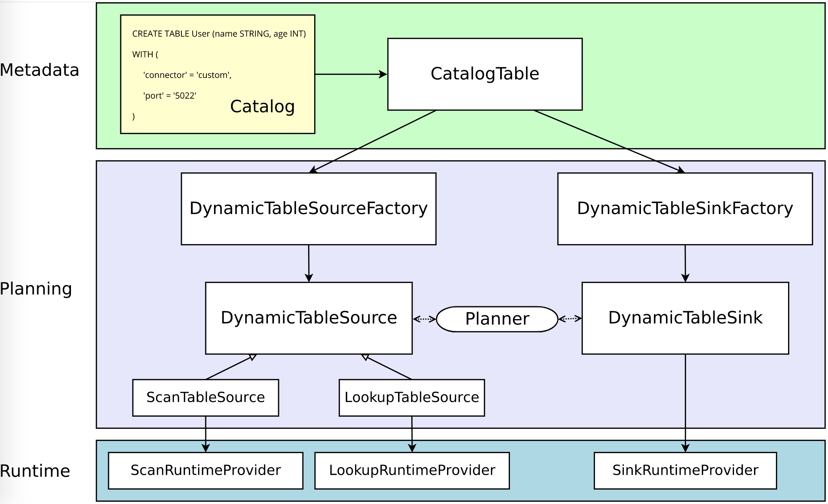Click the Metadata layer label
Image resolution: width=828 pixels, height=504 pixels.
(39, 70)
